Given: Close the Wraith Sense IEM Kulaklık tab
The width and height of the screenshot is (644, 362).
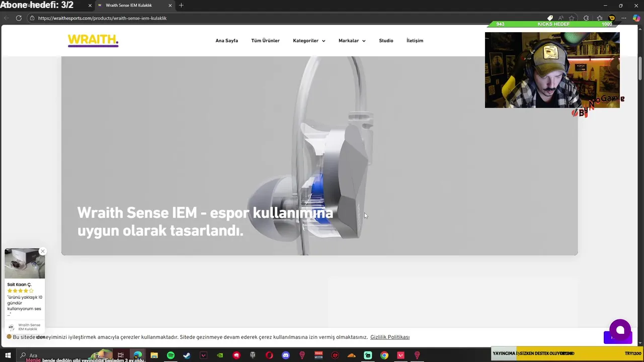Looking at the screenshot, I should [x=170, y=6].
